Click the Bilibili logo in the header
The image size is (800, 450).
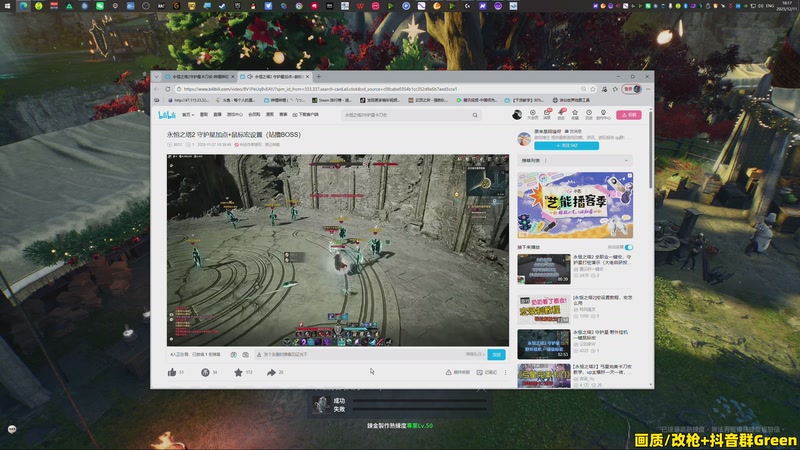(x=167, y=115)
